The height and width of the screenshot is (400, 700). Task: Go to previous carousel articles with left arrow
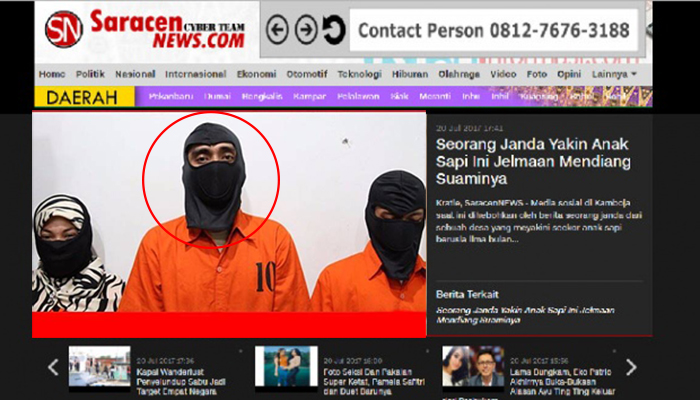coord(53,367)
